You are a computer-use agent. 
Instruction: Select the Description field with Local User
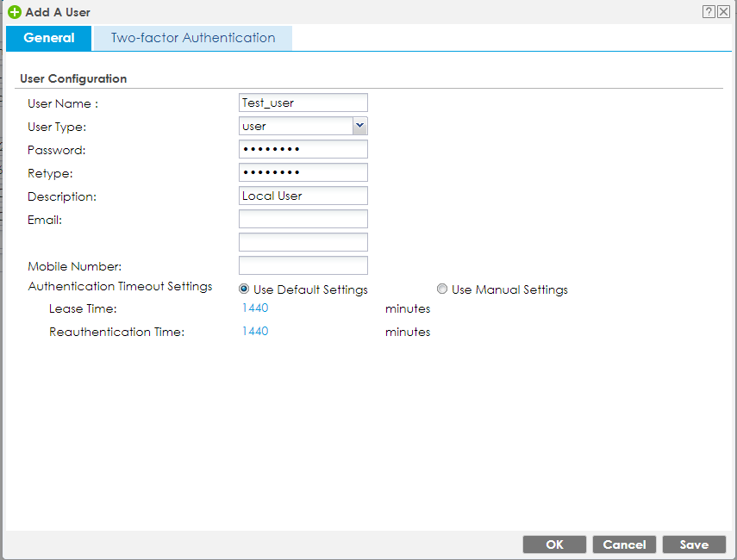coord(303,196)
